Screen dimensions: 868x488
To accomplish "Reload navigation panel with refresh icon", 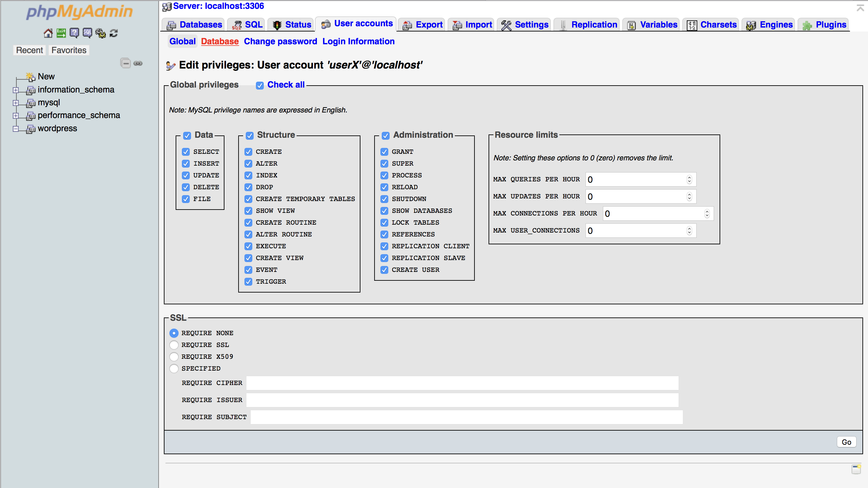I will [114, 33].
